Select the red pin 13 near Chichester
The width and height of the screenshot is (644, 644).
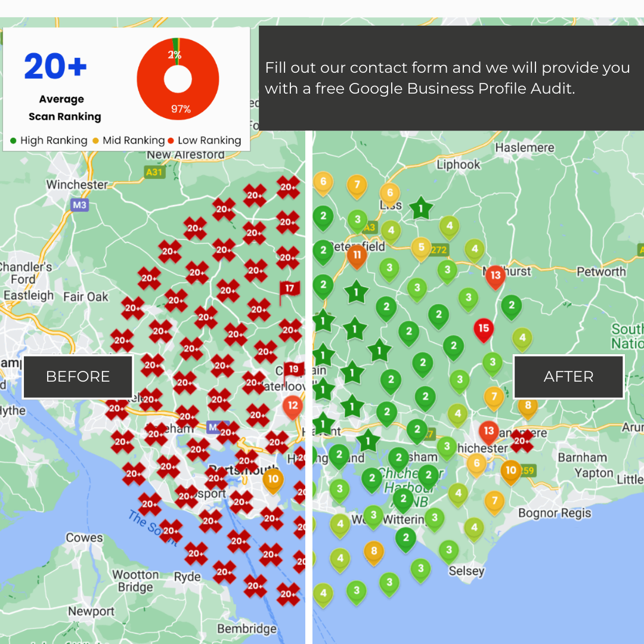489,431
